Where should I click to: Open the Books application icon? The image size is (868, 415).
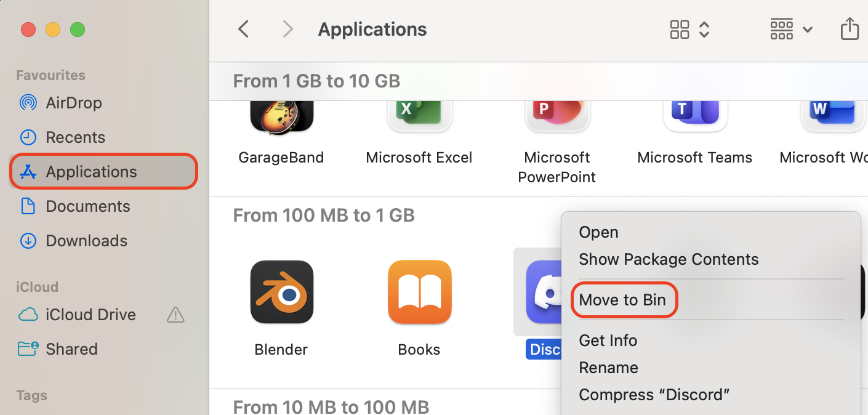pos(419,292)
